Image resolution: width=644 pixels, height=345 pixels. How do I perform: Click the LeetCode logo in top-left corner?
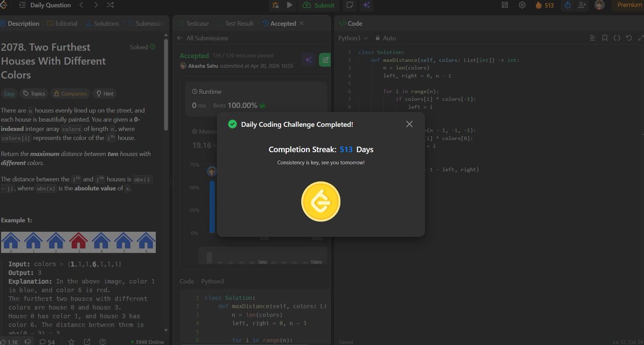coord(3,5)
